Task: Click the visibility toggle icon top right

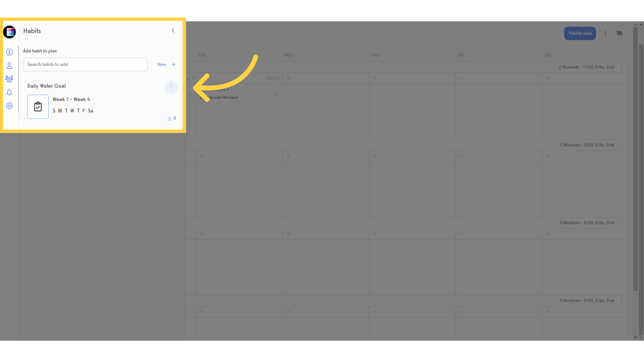Action: click(620, 33)
